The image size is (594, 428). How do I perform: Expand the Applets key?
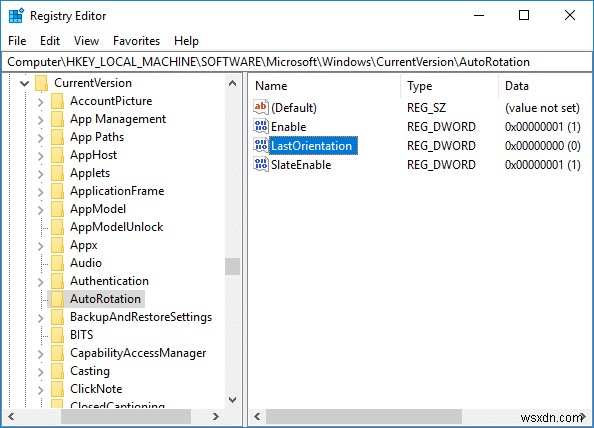point(41,173)
